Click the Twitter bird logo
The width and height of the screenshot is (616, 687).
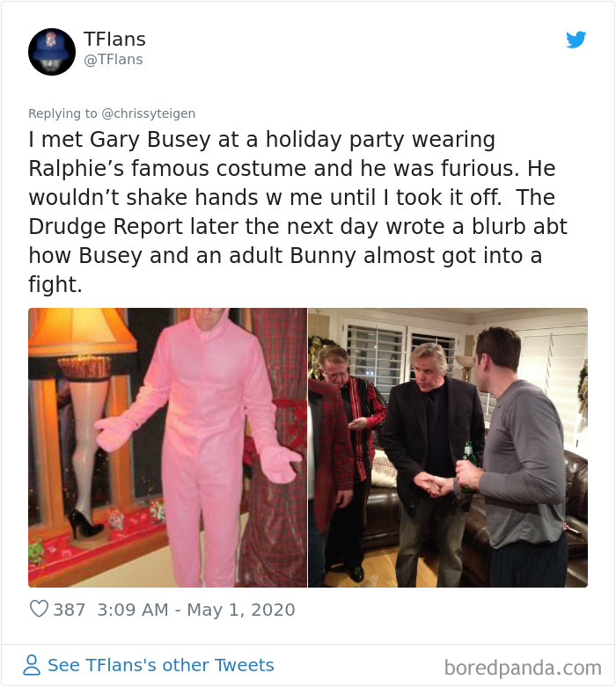(576, 40)
